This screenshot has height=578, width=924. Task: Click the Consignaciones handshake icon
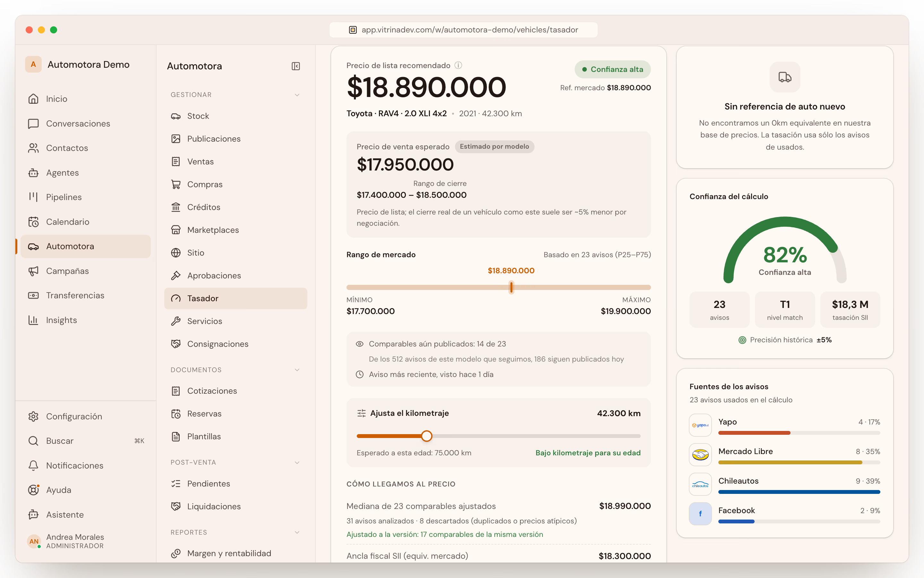(x=175, y=344)
